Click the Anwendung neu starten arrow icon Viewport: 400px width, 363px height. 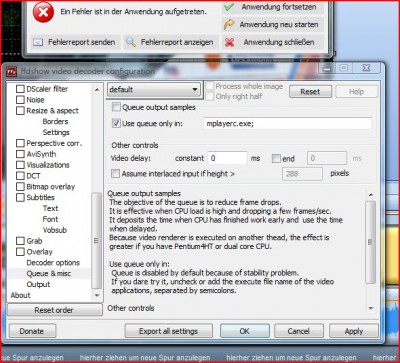click(x=229, y=24)
